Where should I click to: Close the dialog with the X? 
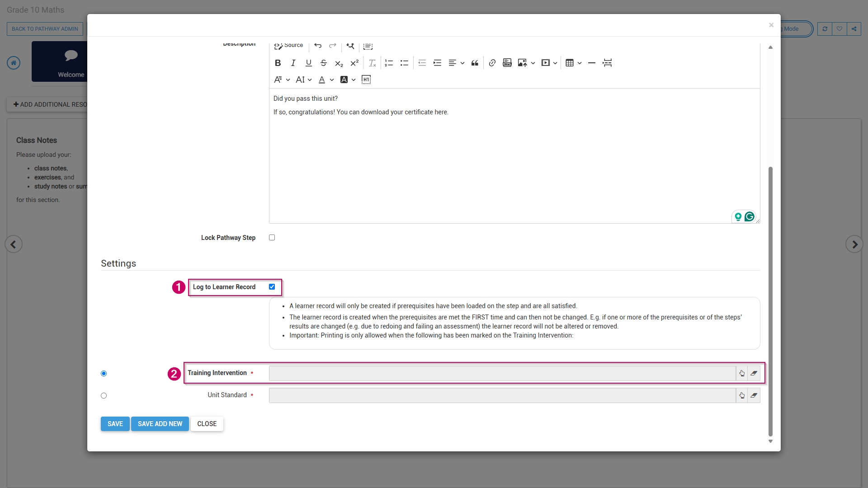coord(771,25)
